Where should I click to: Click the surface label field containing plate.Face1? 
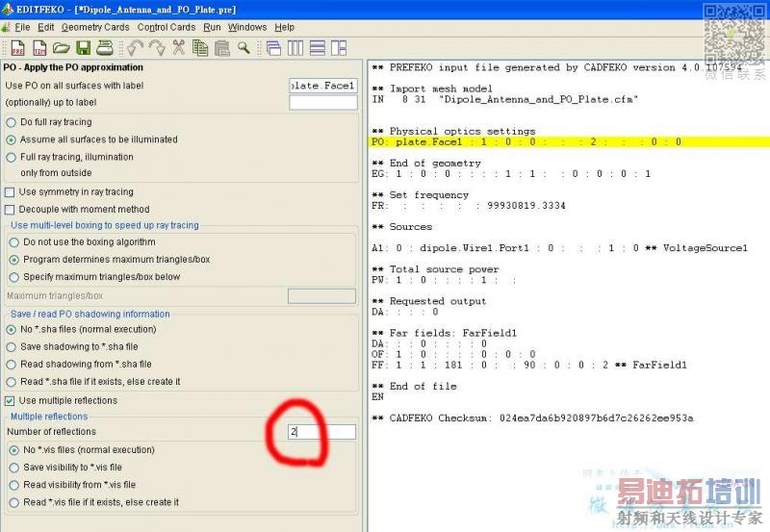(x=323, y=86)
